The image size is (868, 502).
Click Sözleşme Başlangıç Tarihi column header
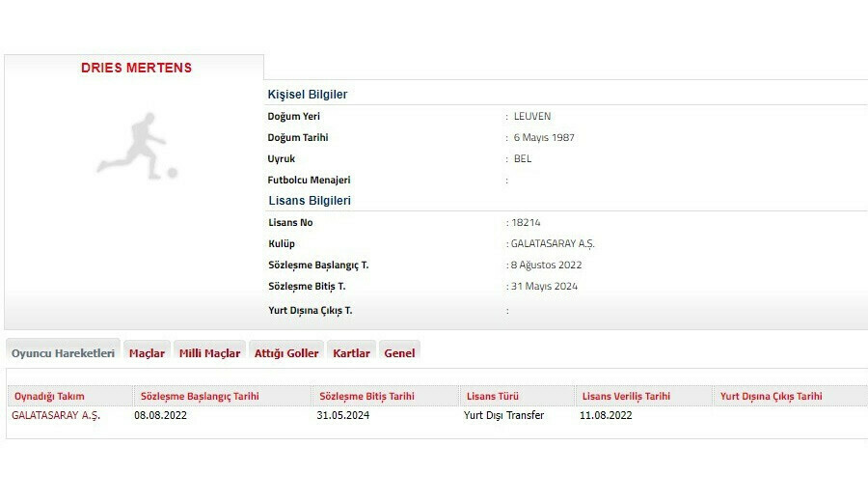(200, 397)
